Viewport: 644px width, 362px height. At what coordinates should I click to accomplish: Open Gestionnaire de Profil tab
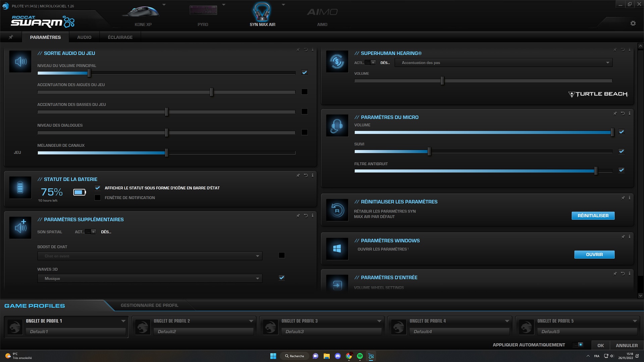150,305
